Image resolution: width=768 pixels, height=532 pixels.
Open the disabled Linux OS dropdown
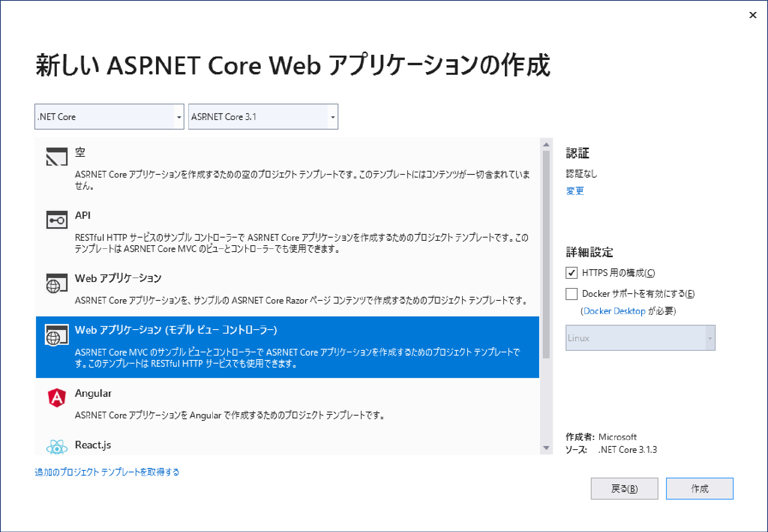click(640, 338)
